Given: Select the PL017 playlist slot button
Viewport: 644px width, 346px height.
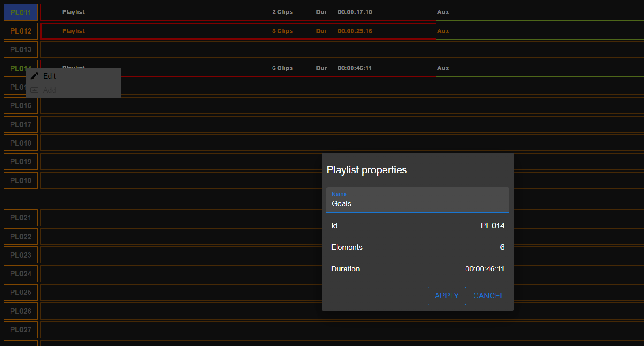Looking at the screenshot, I should 21,124.
